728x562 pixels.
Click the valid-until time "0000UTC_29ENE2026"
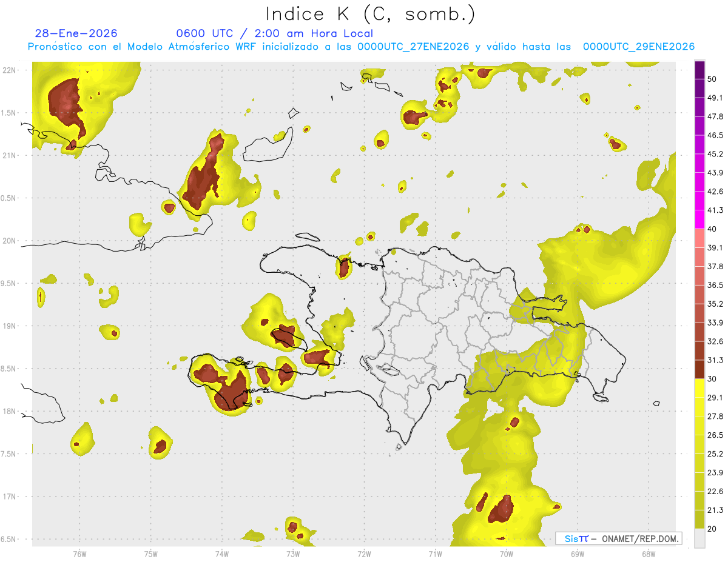click(639, 47)
